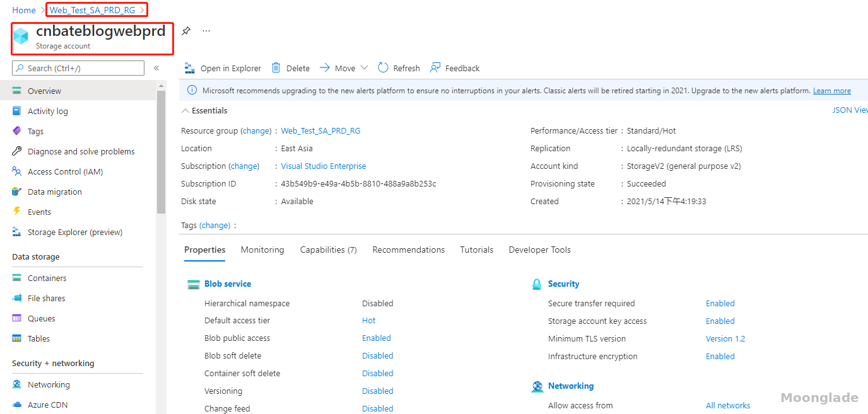The image size is (868, 414).
Task: Click Learn more in the alerts banner
Action: click(x=832, y=91)
